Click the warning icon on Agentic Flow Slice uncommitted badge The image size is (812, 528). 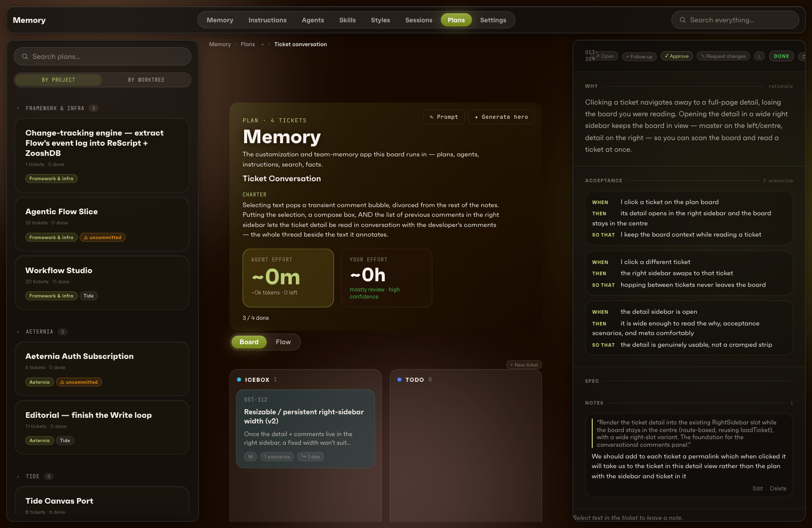point(86,238)
